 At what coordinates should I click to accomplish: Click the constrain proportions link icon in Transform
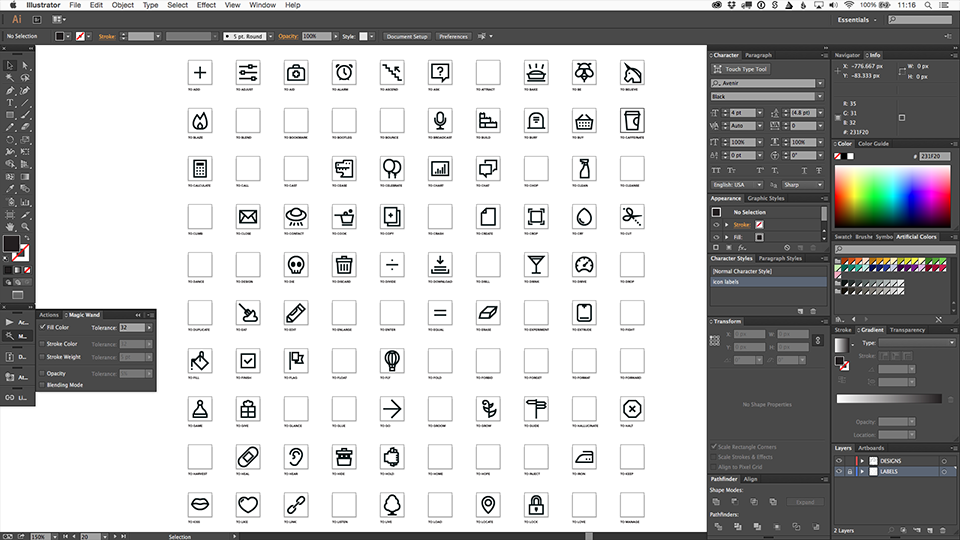[818, 340]
